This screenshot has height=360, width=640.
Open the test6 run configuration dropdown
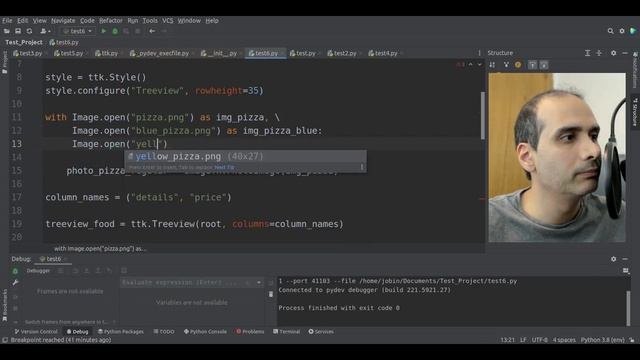pyautogui.click(x=78, y=31)
